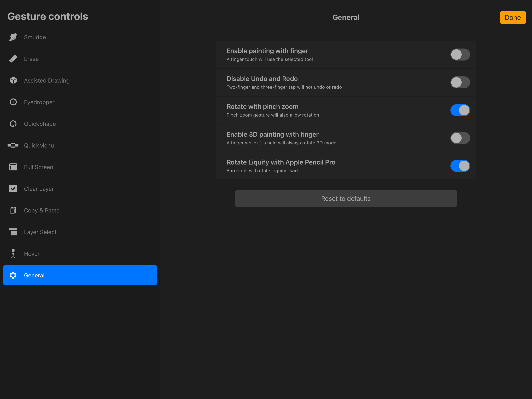Turn off Rotate with pinch zoom
532x399 pixels.
(460, 110)
